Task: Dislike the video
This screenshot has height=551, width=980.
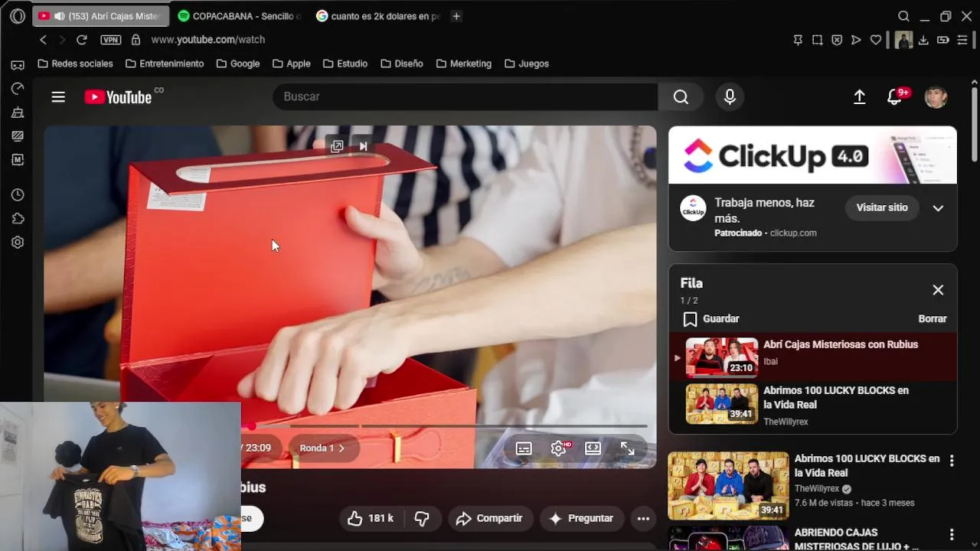Action: 422,518
